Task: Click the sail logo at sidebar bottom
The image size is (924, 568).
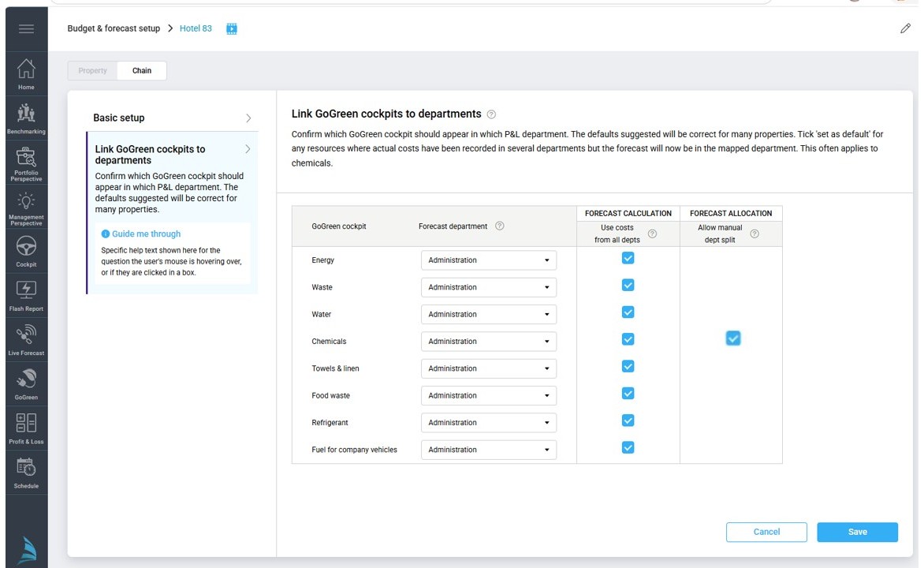Action: tap(27, 550)
